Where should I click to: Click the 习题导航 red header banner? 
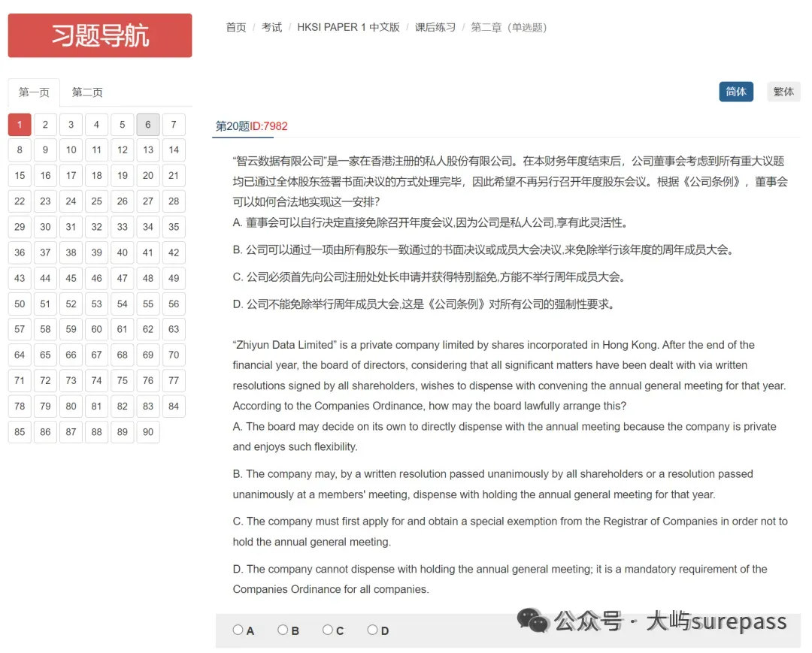click(100, 35)
